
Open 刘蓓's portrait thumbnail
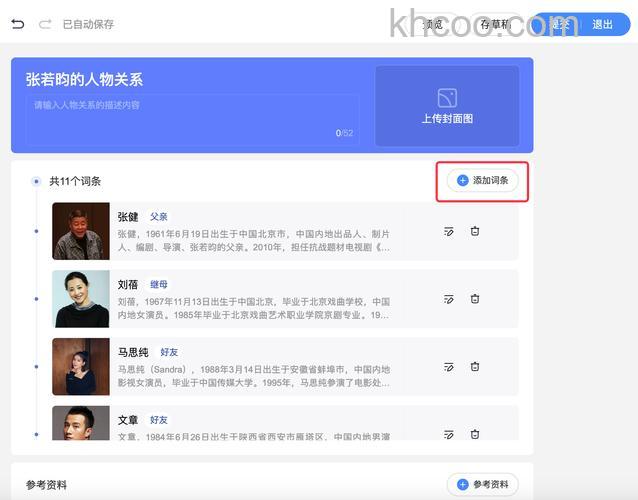[x=81, y=299]
